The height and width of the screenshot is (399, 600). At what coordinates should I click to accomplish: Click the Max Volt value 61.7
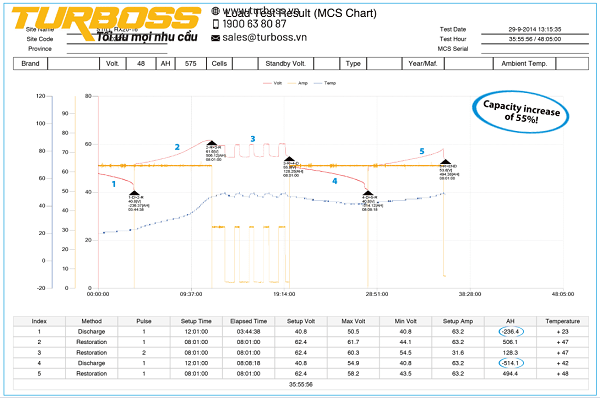coord(353,342)
